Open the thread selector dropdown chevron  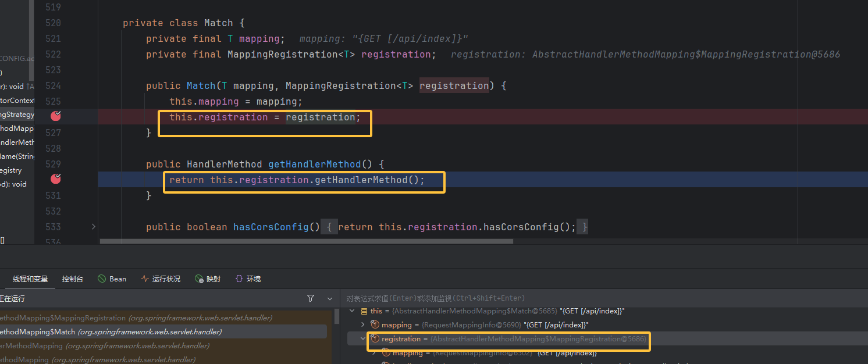[330, 298]
